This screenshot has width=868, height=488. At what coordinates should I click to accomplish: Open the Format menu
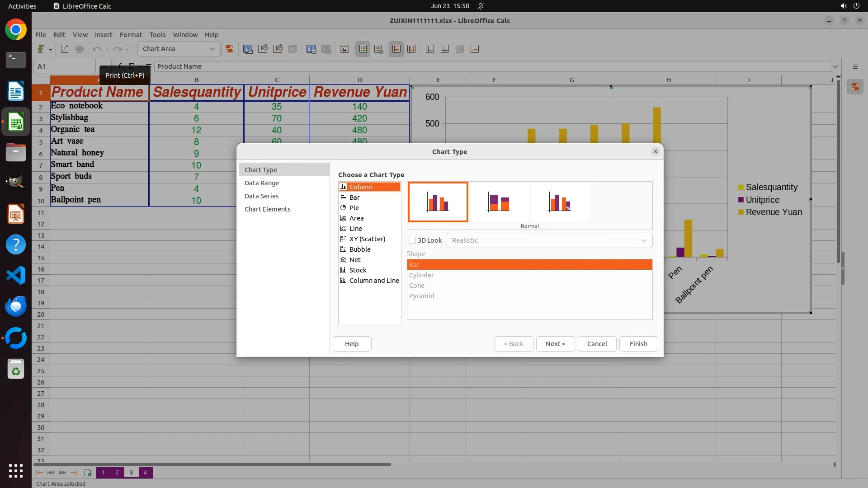(x=131, y=34)
